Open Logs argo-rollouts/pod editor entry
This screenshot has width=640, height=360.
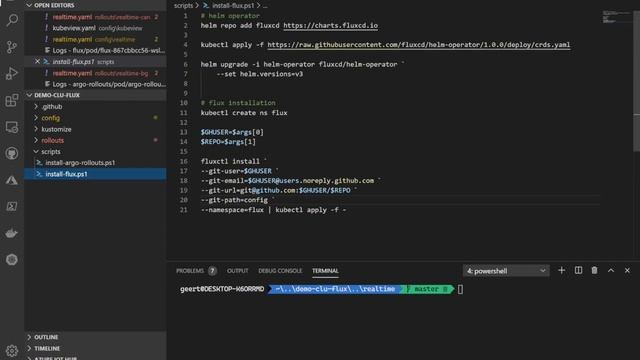pyautogui.click(x=95, y=84)
